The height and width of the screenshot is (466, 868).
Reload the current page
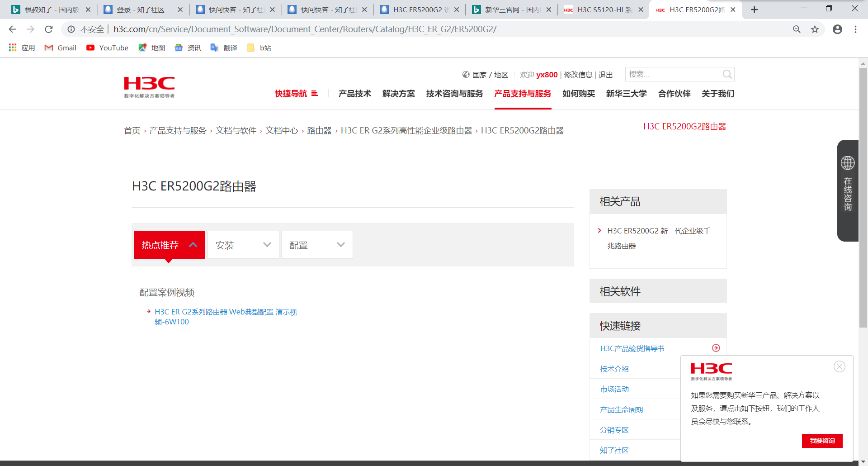pos(49,29)
